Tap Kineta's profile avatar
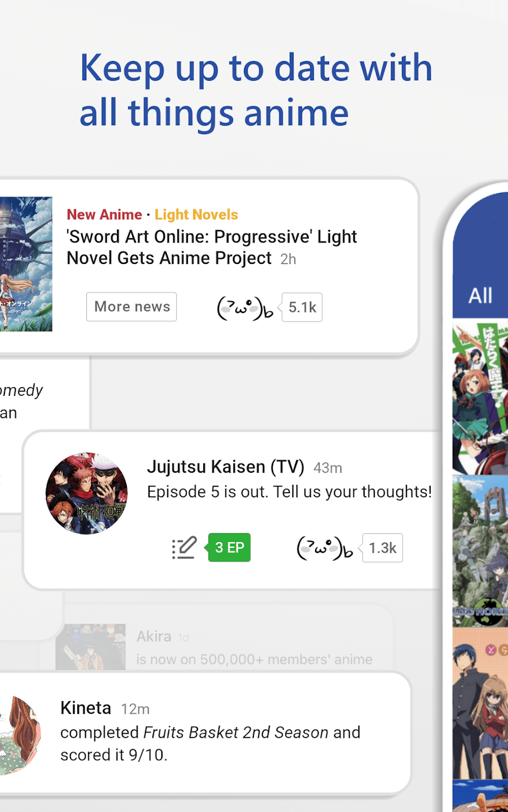The width and height of the screenshot is (508, 812). [x=20, y=735]
